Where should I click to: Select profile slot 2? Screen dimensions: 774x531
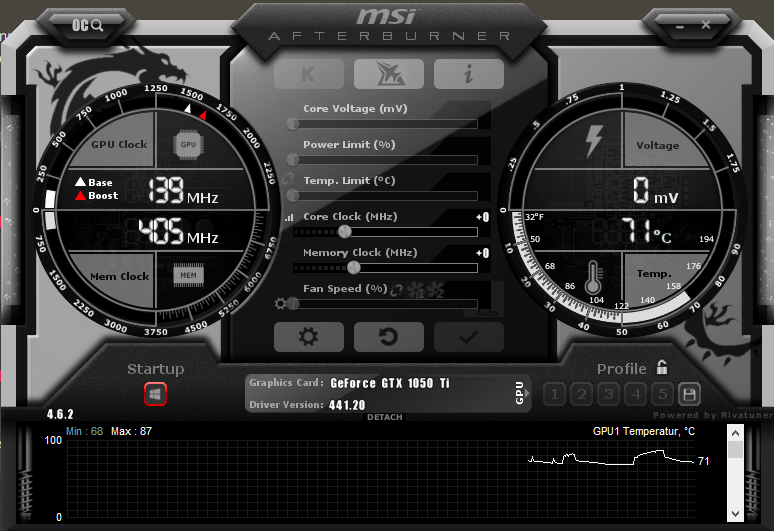tap(581, 394)
